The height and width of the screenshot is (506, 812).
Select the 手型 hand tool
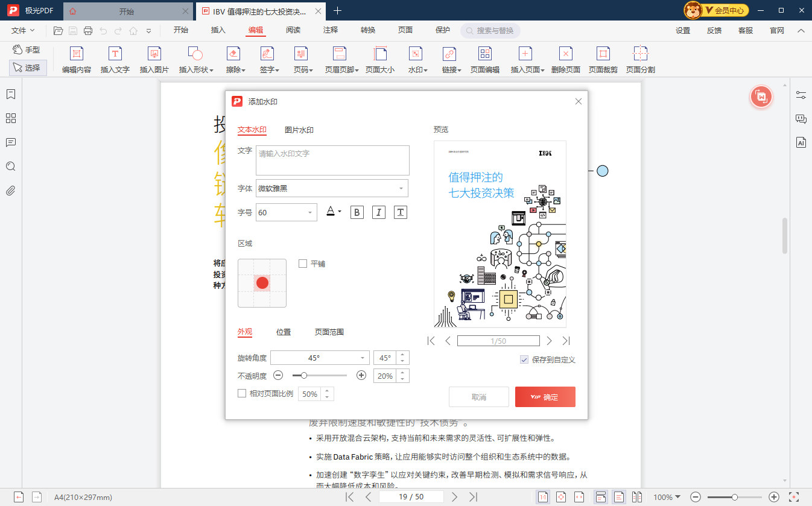26,50
